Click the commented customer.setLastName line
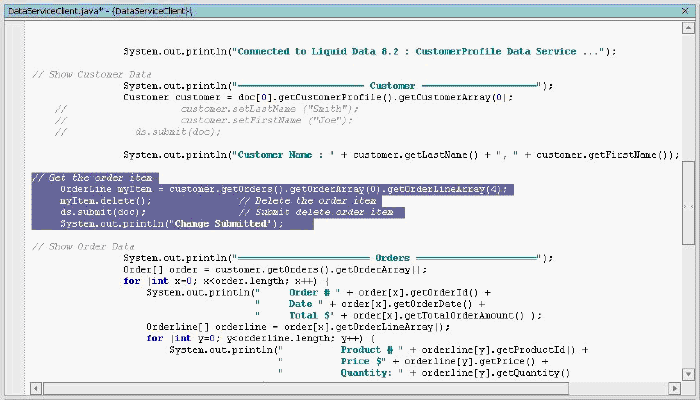 coord(269,108)
